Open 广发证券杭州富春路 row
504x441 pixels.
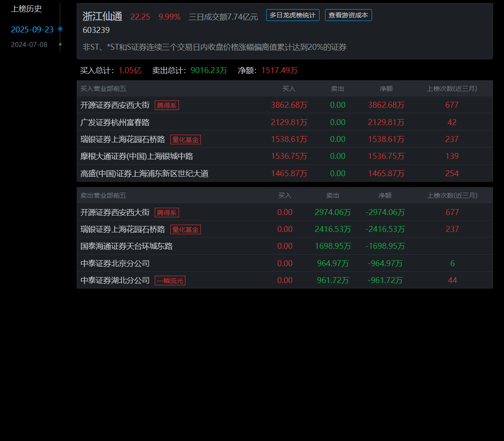[284, 122]
